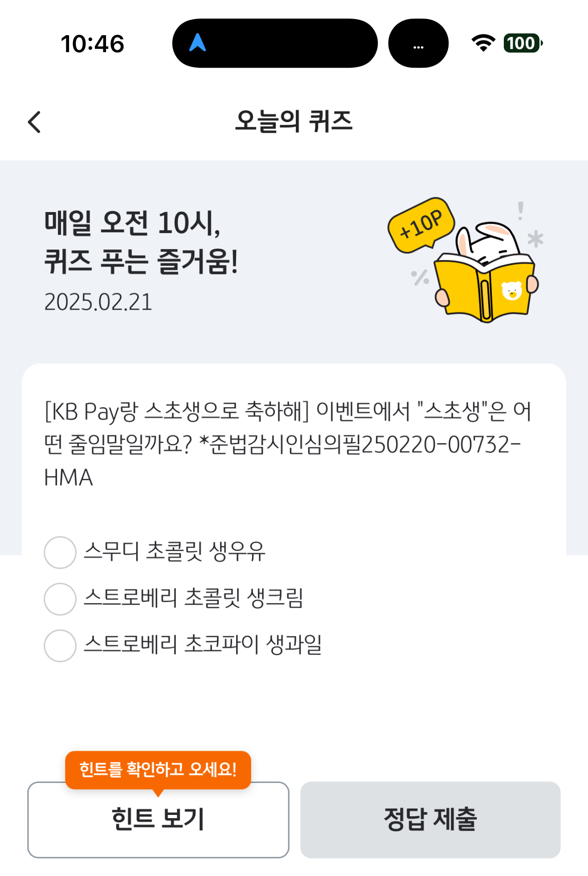Viewport: 588px width, 876px height.
Task: Select the 스트로베리 초콜릿 생크림 option
Action: pyautogui.click(x=174, y=599)
